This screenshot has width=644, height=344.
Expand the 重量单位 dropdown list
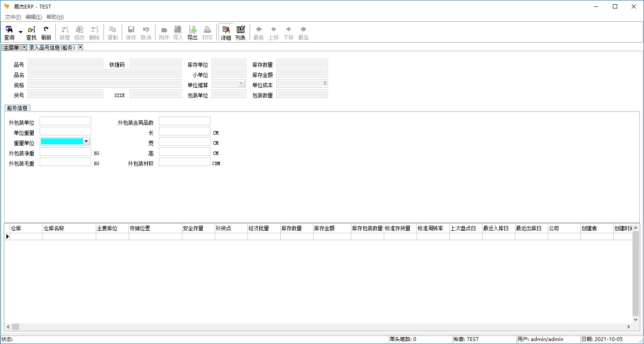coord(86,141)
